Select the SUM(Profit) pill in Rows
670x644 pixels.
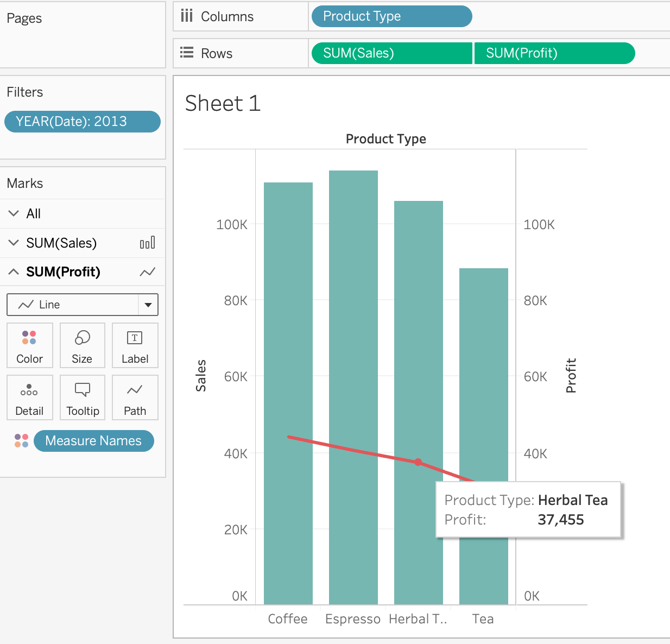click(554, 53)
